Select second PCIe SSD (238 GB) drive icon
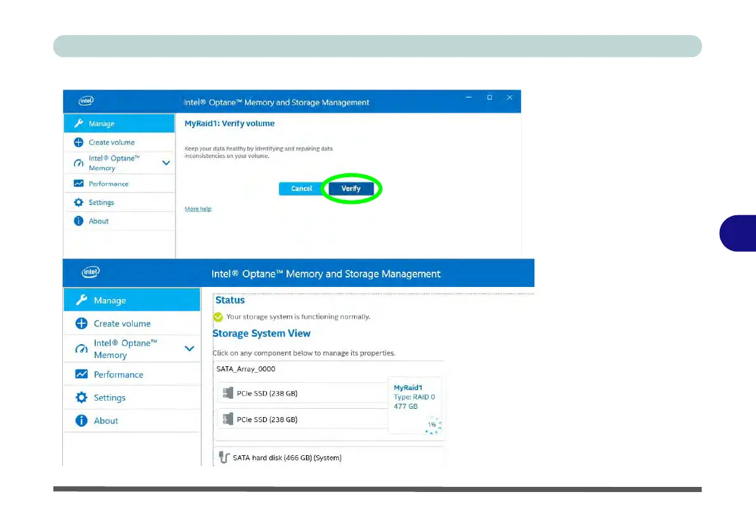The width and height of the screenshot is (756, 532). tap(227, 419)
